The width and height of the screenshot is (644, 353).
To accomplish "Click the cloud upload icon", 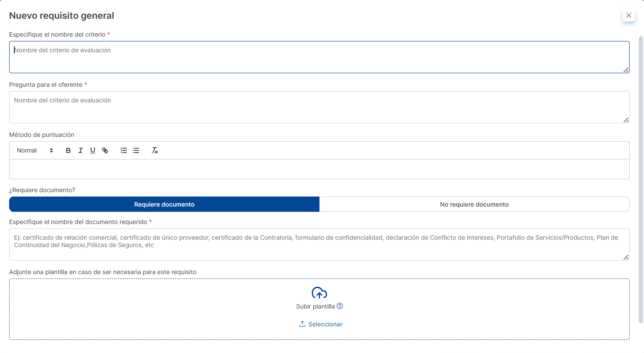I will [x=319, y=293].
